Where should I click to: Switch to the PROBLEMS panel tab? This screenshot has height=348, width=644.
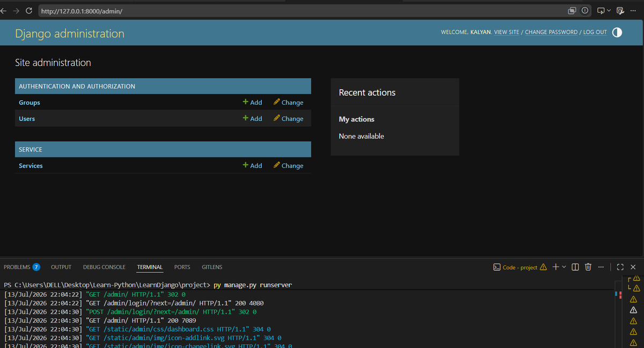tap(17, 267)
